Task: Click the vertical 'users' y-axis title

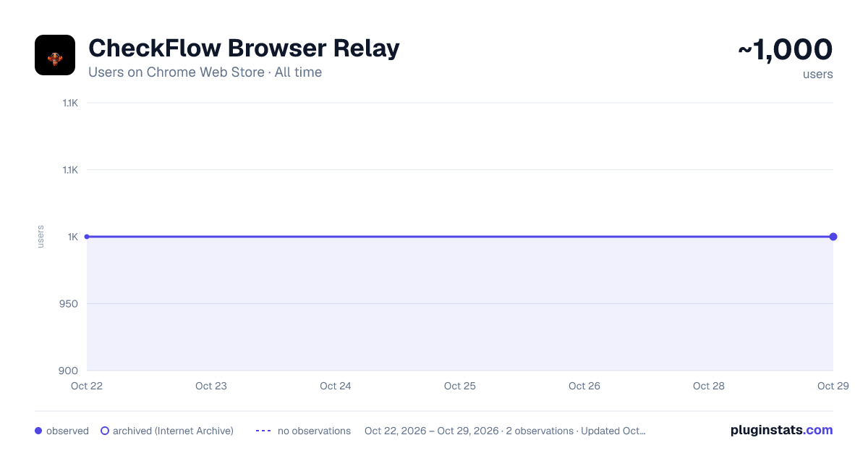Action: [41, 237]
